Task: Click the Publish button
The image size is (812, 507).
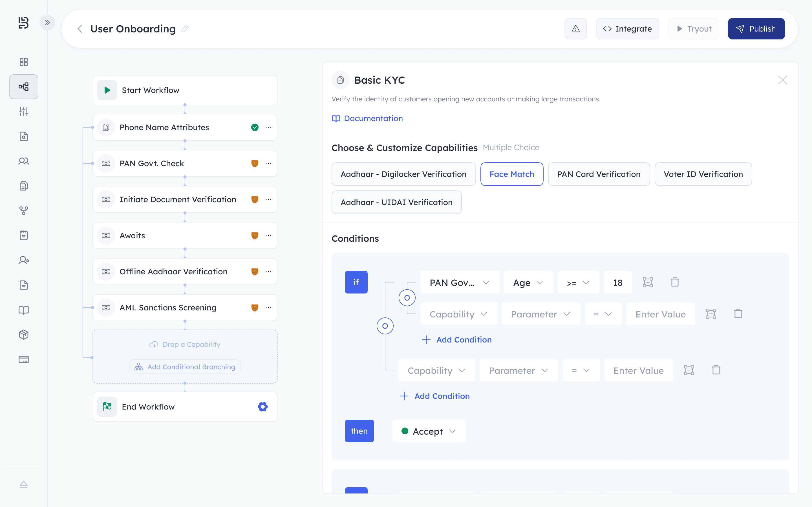Action: coord(756,29)
